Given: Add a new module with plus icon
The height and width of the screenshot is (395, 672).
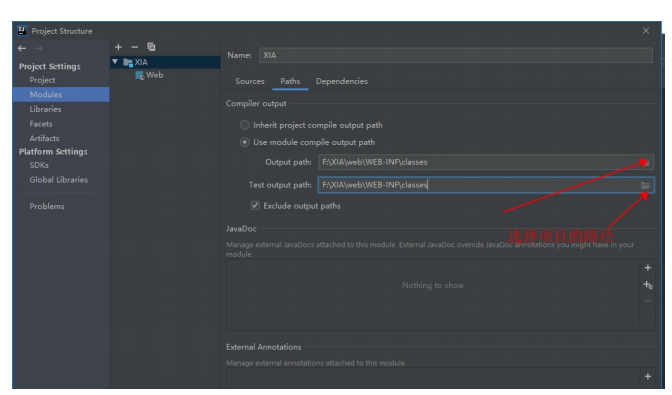Looking at the screenshot, I should [x=118, y=47].
